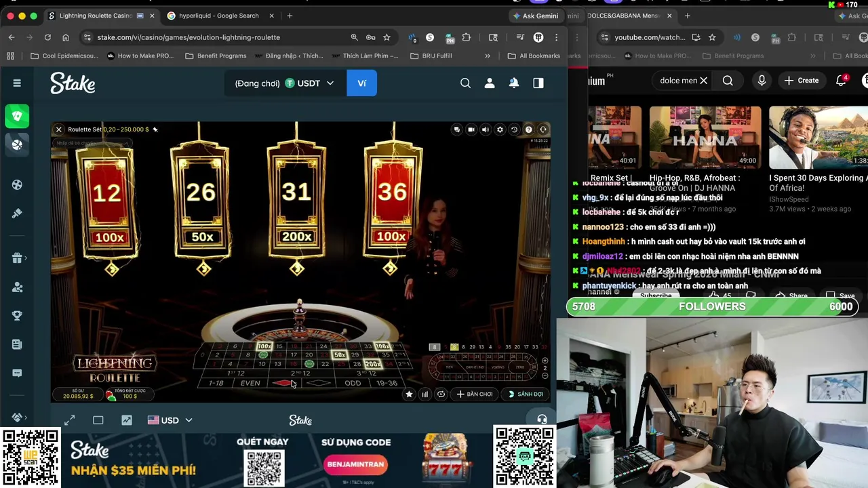Open the Stake hamburger menu
The width and height of the screenshot is (868, 488).
pyautogui.click(x=17, y=83)
